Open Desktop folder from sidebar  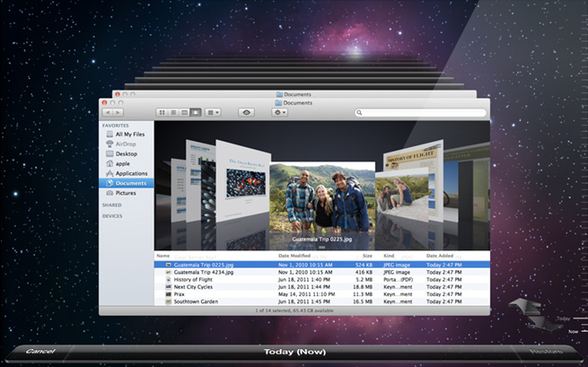[x=127, y=153]
